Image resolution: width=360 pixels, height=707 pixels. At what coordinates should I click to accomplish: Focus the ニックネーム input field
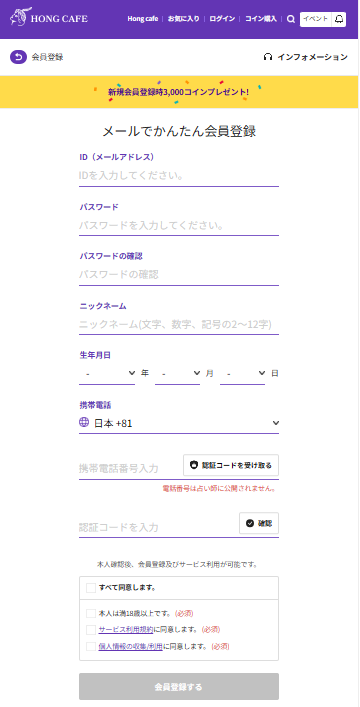(x=179, y=324)
